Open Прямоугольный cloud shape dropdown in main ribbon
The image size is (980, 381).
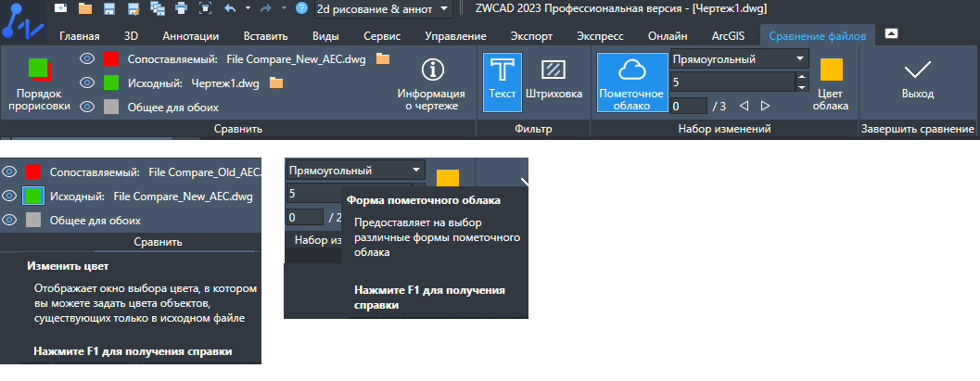coord(739,59)
